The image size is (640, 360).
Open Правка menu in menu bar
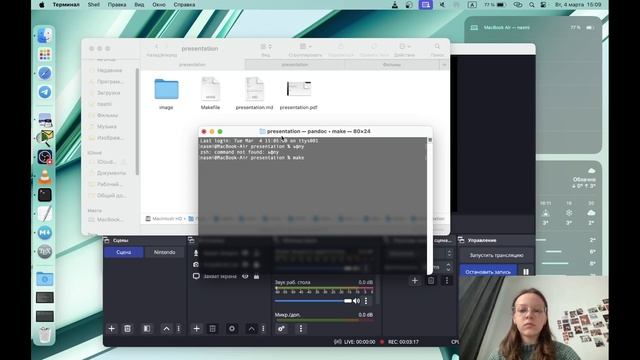[117, 4]
